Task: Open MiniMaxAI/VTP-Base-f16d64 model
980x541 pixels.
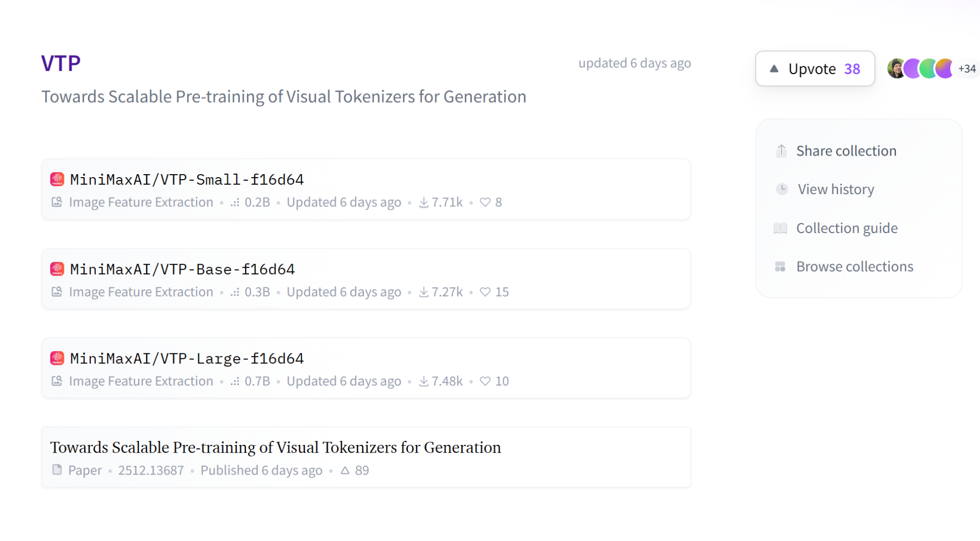Action: click(182, 269)
